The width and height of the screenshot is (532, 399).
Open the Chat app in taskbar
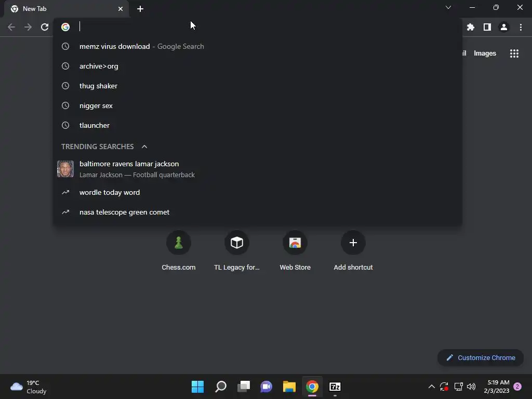(x=267, y=387)
